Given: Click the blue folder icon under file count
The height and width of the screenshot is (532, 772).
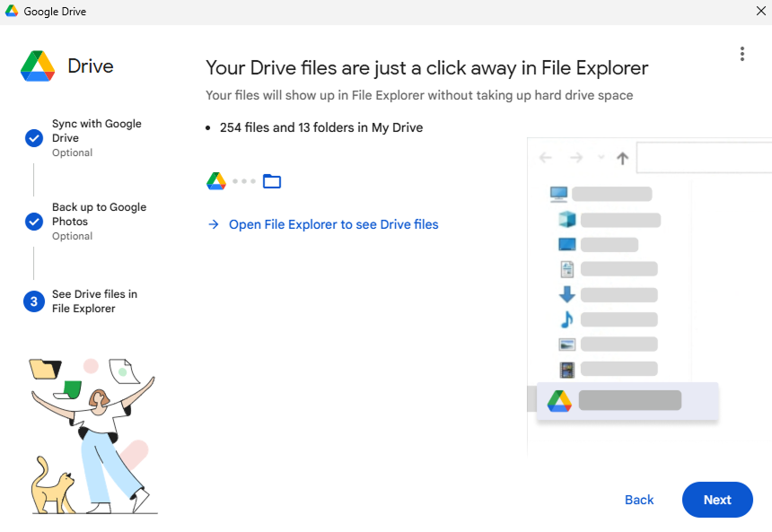Looking at the screenshot, I should [x=272, y=181].
